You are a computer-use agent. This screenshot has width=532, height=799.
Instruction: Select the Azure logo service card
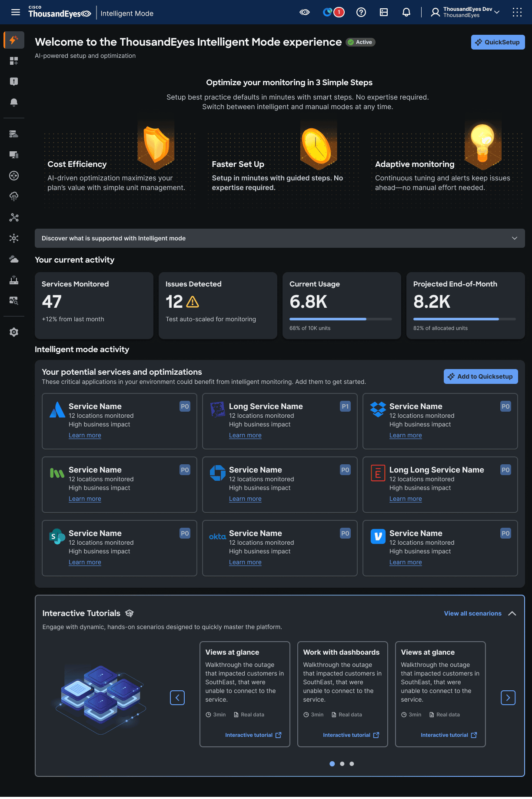pyautogui.click(x=120, y=421)
